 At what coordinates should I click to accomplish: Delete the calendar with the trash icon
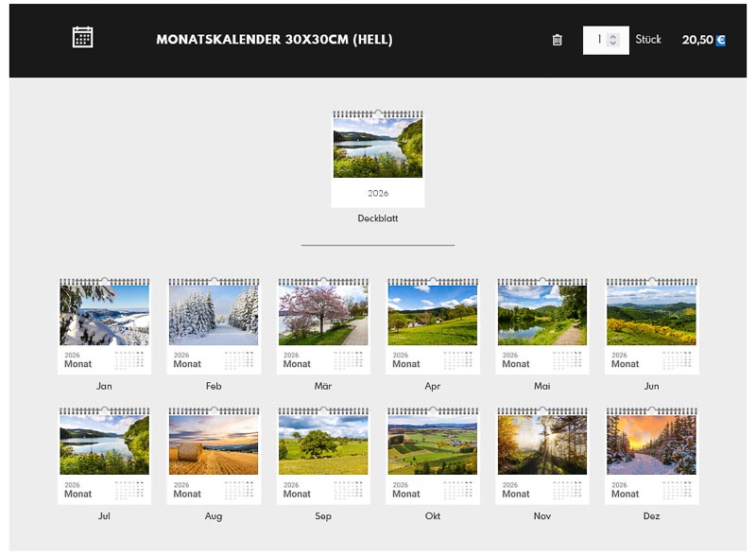557,40
